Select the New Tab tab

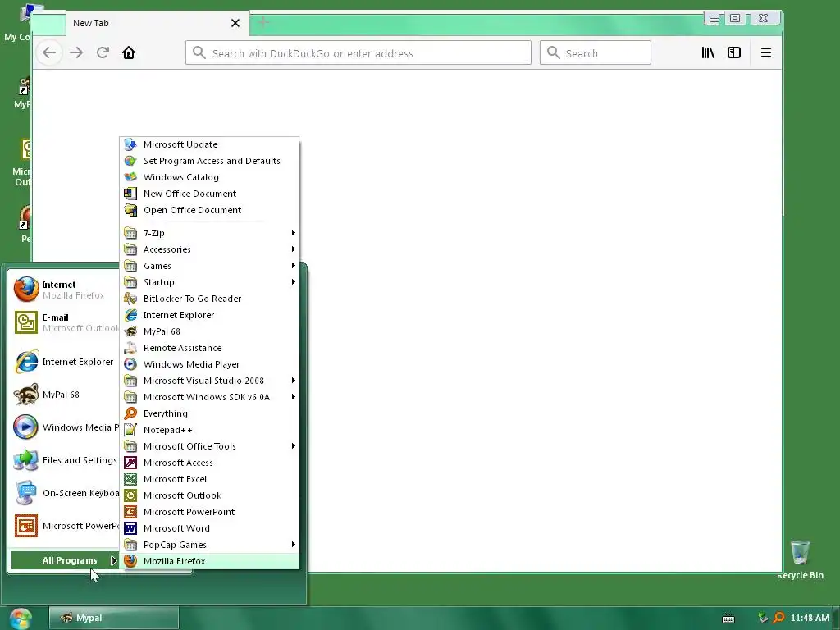[157, 23]
